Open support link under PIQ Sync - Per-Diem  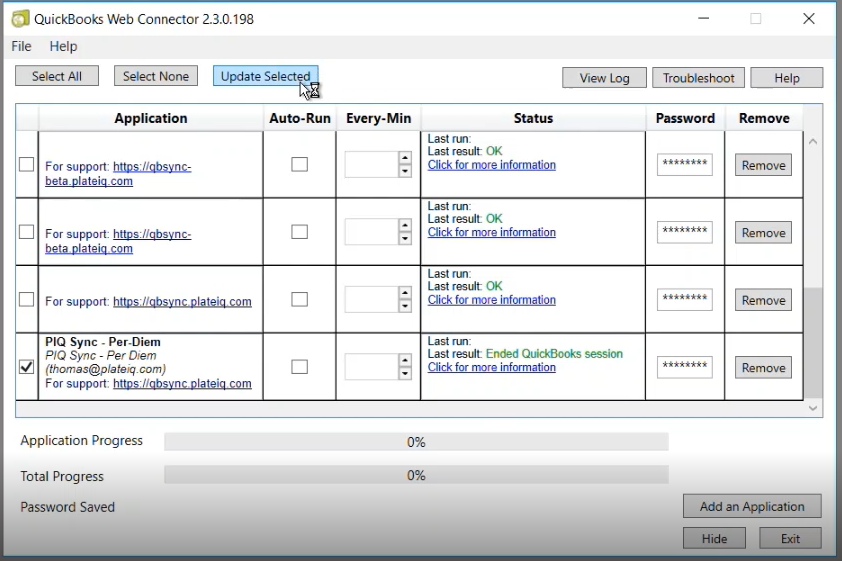point(182,383)
